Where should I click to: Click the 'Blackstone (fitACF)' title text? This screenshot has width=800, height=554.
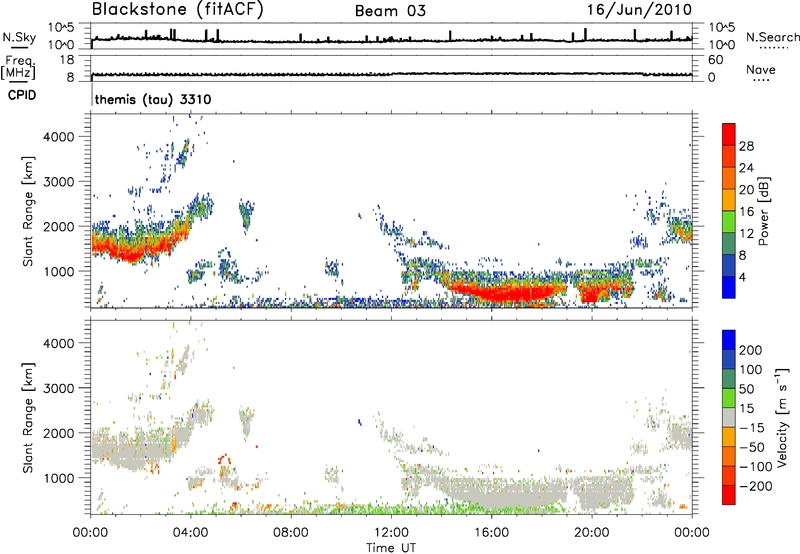coord(178,10)
